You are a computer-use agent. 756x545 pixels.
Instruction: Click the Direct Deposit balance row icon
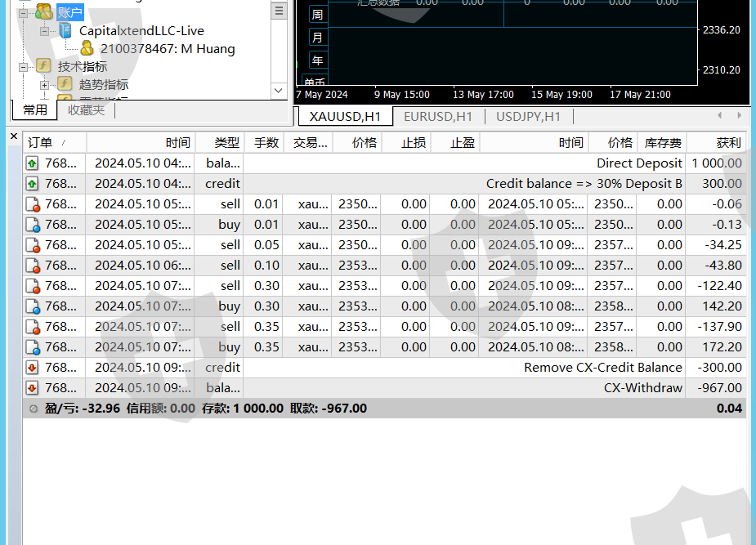(x=33, y=163)
